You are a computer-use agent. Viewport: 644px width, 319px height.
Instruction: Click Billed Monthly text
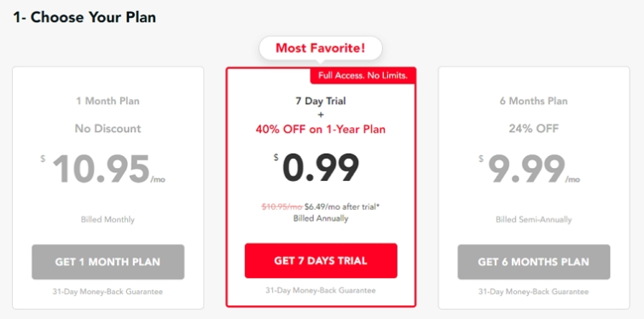pyautogui.click(x=107, y=220)
